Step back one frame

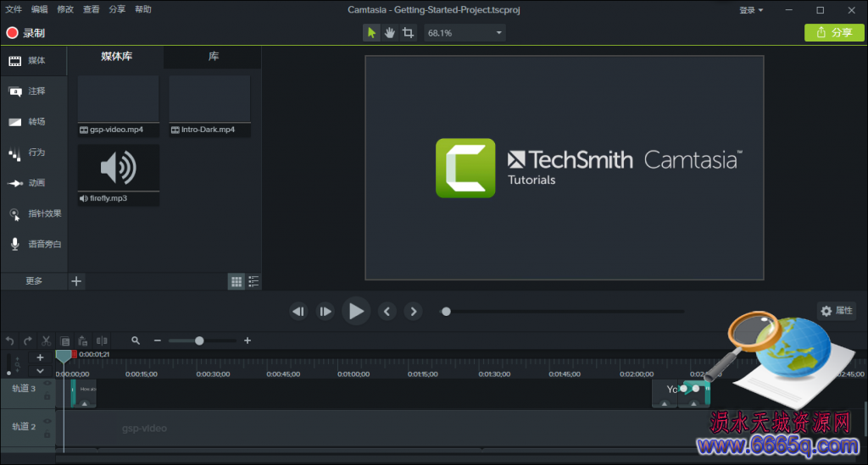click(298, 312)
